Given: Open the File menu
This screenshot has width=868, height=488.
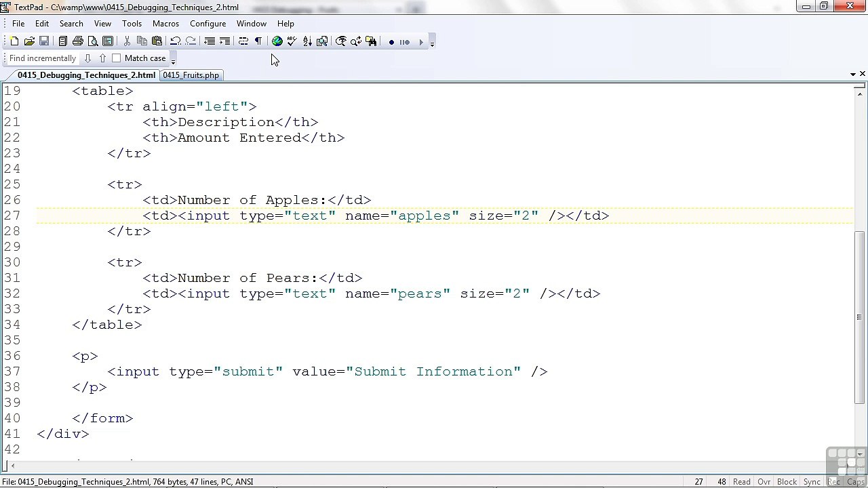Looking at the screenshot, I should [x=18, y=23].
